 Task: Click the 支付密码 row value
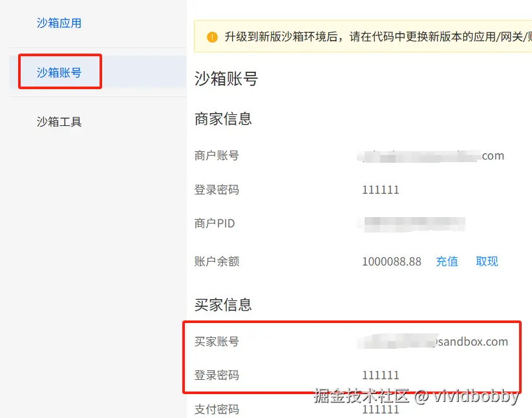point(380,409)
